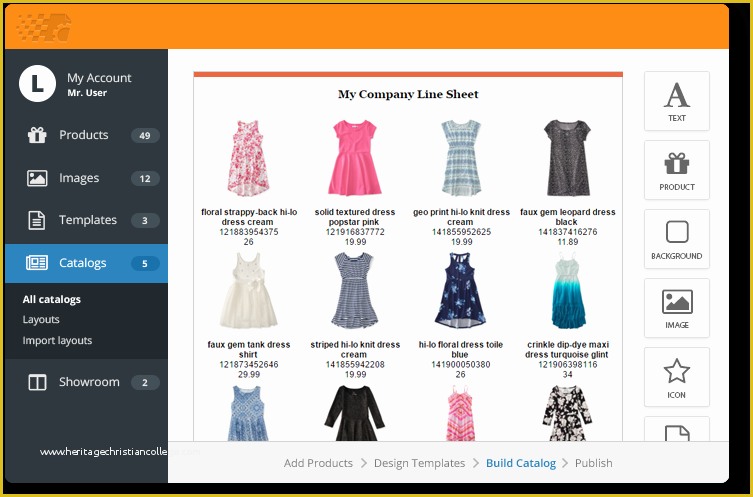Click the Templates count badge 3
753x497 pixels.
point(145,220)
